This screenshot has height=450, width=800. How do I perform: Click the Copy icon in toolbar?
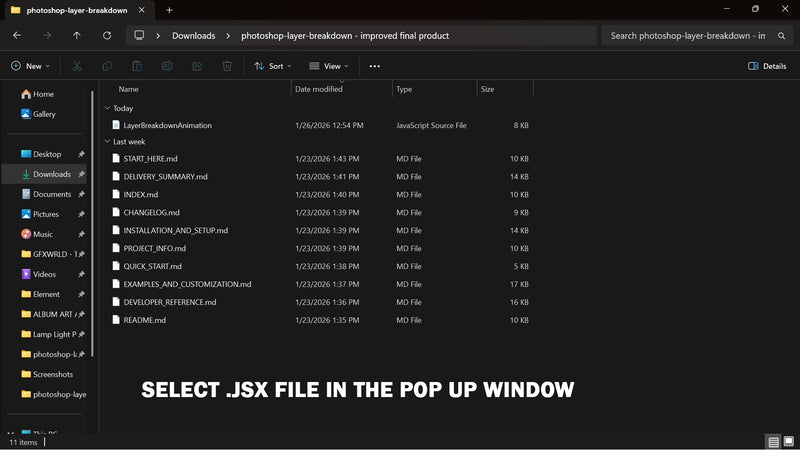click(x=107, y=66)
